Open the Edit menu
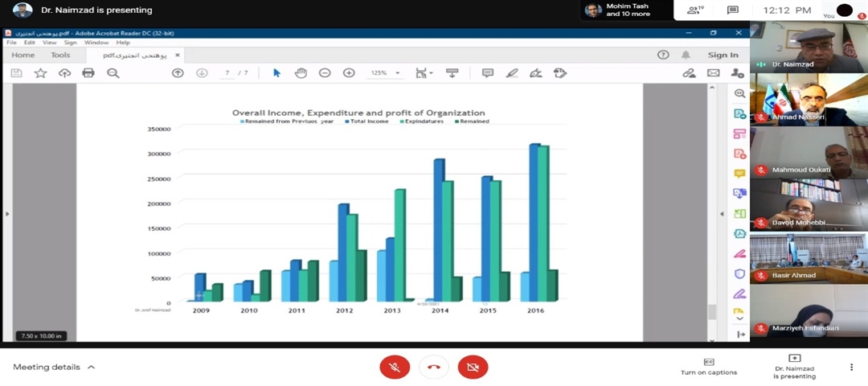 [30, 42]
